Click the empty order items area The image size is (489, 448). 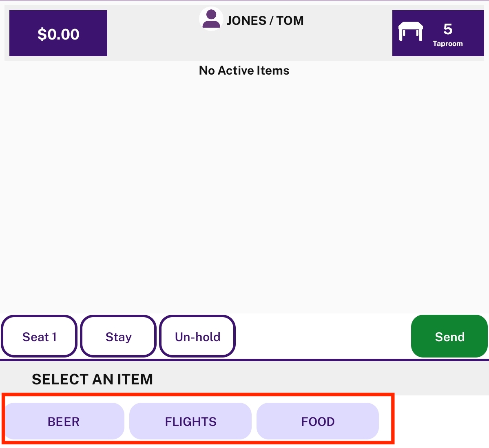[245, 193]
